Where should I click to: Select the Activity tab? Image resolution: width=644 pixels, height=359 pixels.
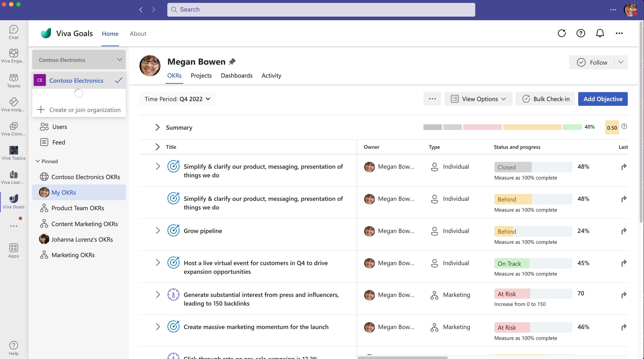point(271,75)
